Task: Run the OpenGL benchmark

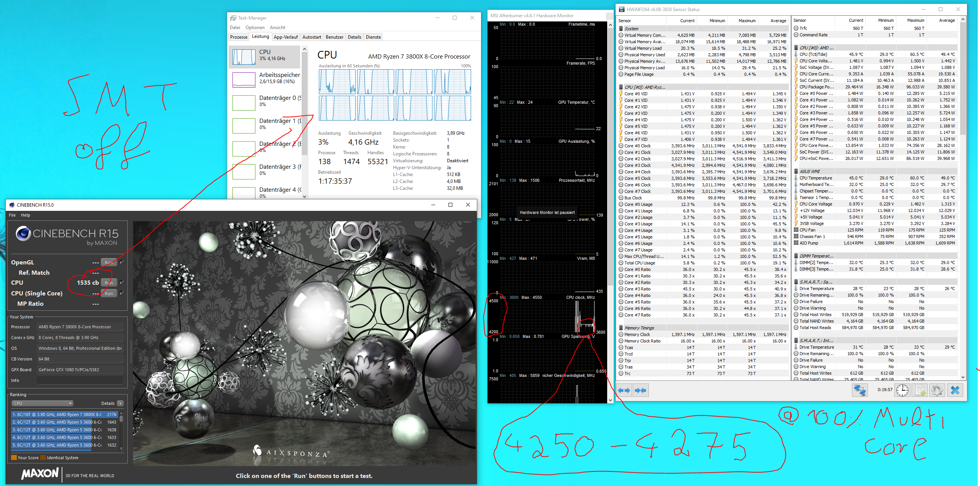Action: pos(109,263)
